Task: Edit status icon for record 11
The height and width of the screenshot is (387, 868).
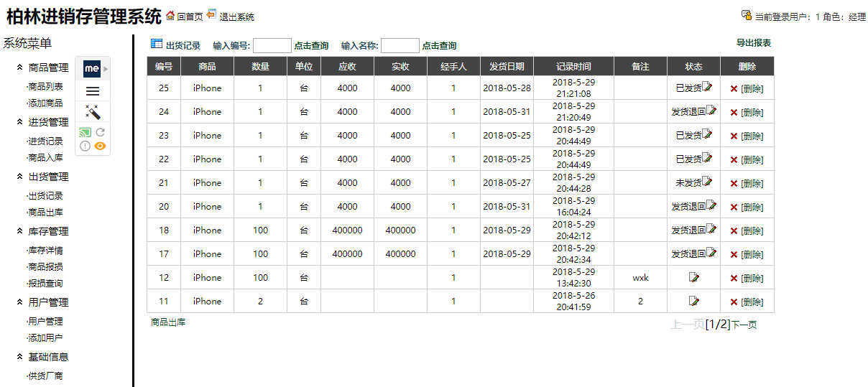Action: click(x=693, y=301)
